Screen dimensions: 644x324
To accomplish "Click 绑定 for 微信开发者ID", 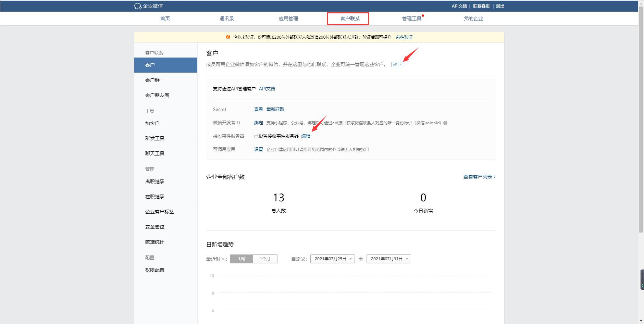I will [259, 123].
